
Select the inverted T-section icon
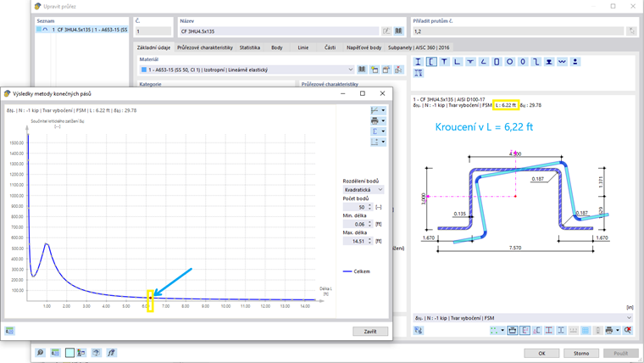[470, 62]
